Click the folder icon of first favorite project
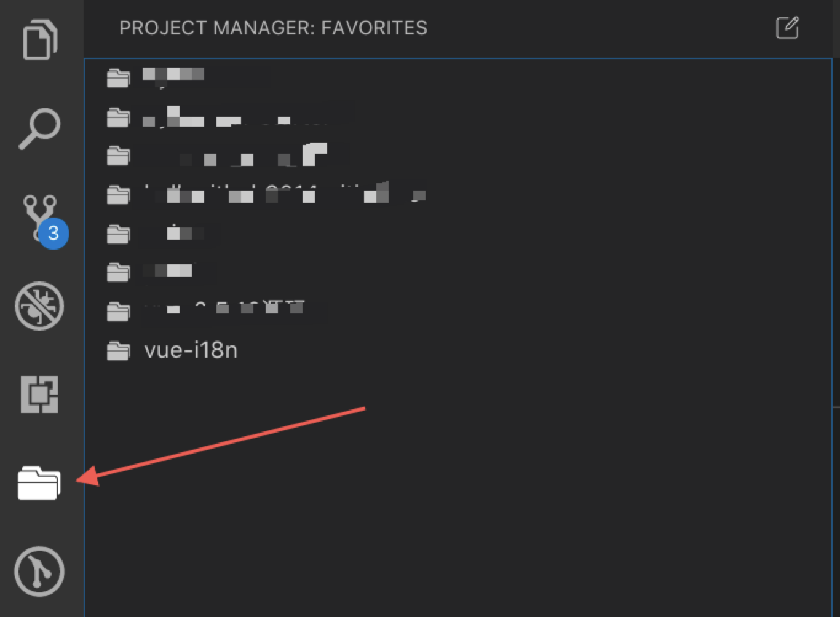The width and height of the screenshot is (840, 617). pyautogui.click(x=118, y=78)
